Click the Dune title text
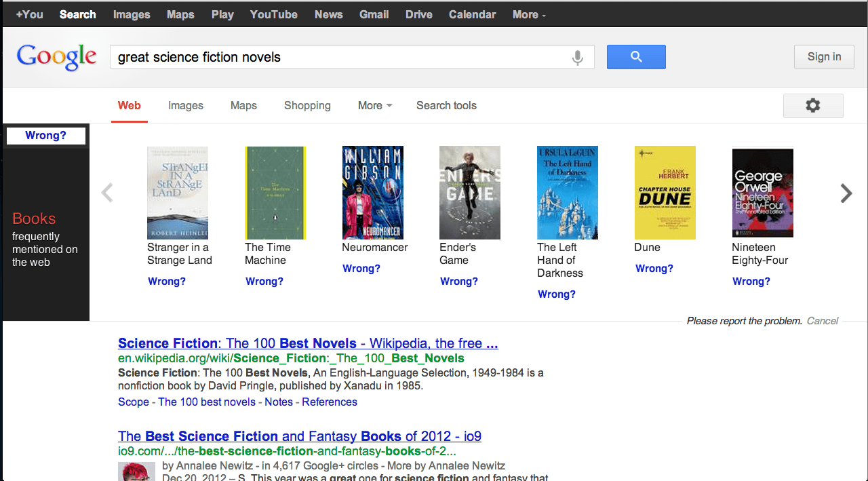The image size is (868, 481). click(x=647, y=248)
